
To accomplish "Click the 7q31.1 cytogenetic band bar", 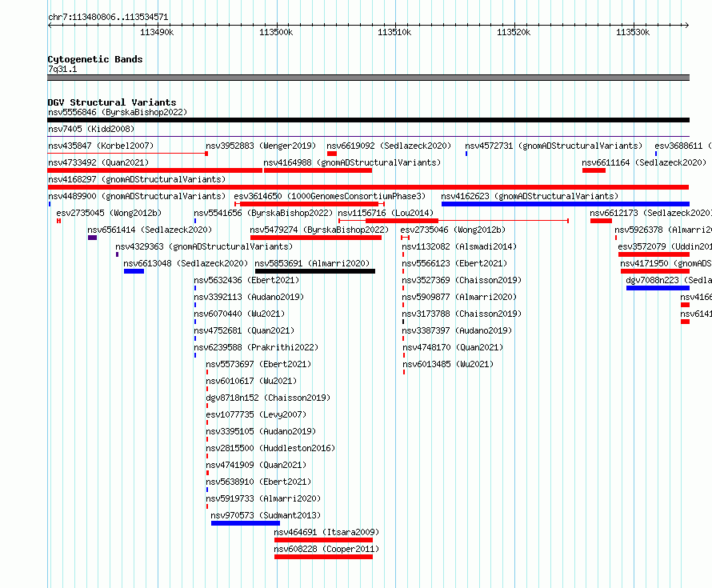I will coord(368,78).
